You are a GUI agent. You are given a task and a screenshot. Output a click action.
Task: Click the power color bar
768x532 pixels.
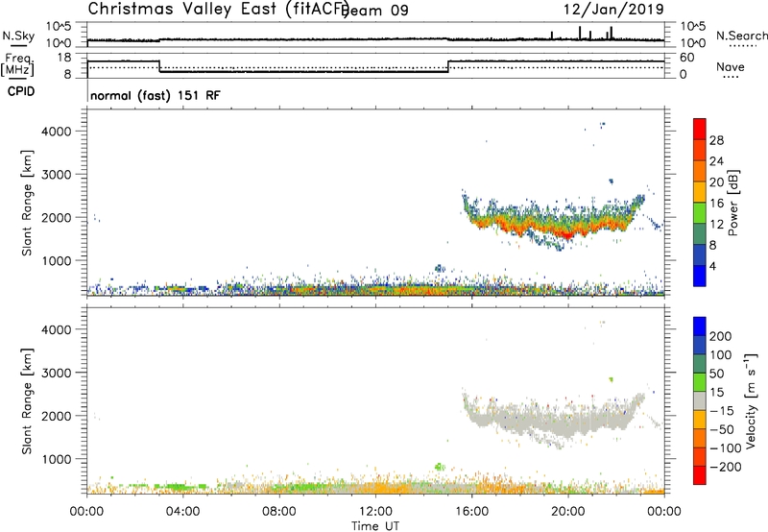(700, 202)
